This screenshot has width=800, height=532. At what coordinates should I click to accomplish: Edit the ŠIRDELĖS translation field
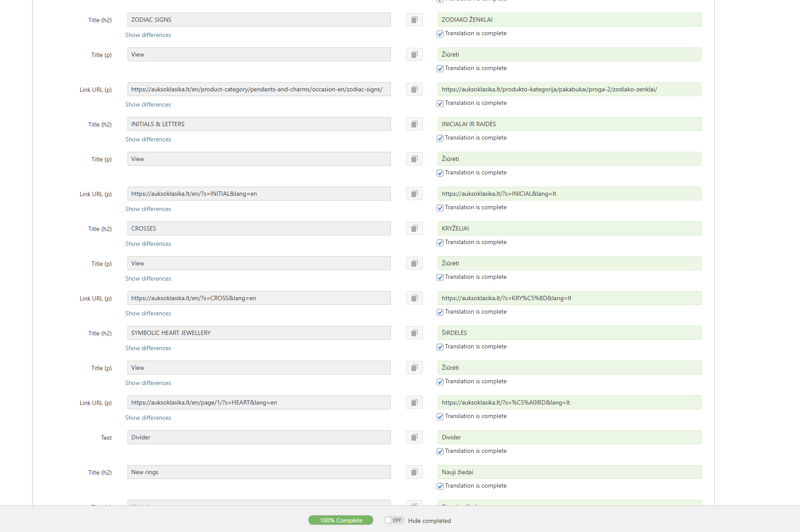click(569, 333)
